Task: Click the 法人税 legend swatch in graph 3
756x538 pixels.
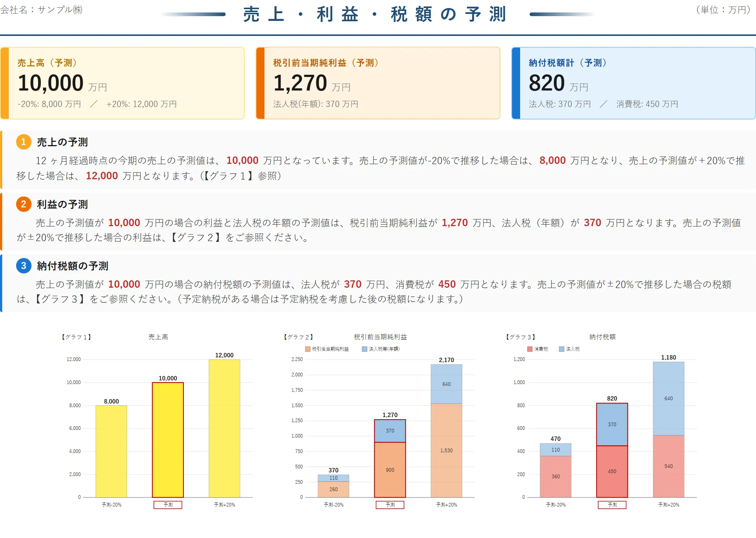Action: [x=562, y=349]
